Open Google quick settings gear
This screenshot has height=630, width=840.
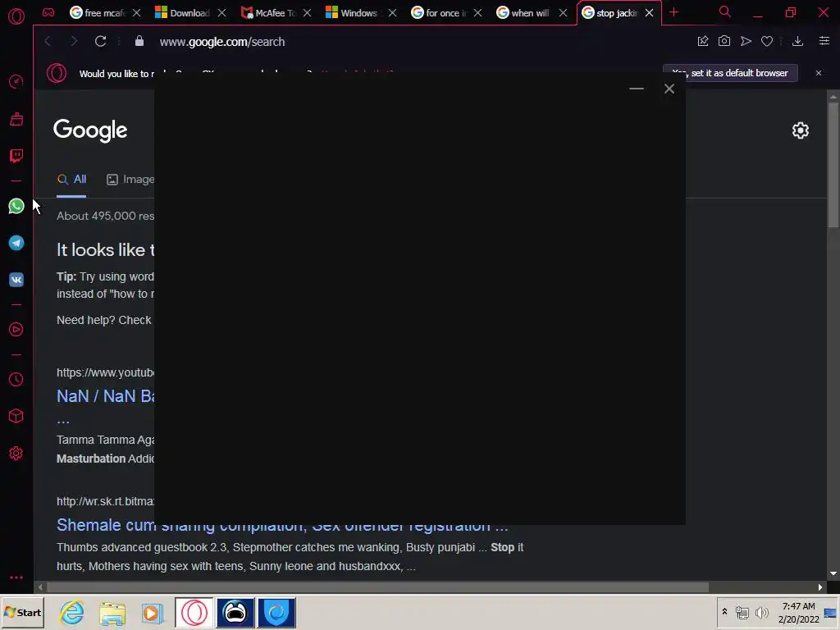tap(801, 130)
